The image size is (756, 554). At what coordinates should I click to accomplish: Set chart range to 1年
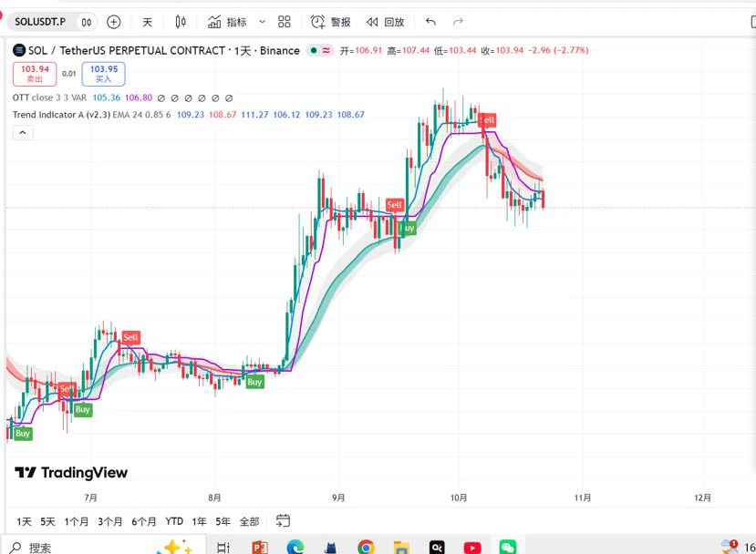pos(199,521)
